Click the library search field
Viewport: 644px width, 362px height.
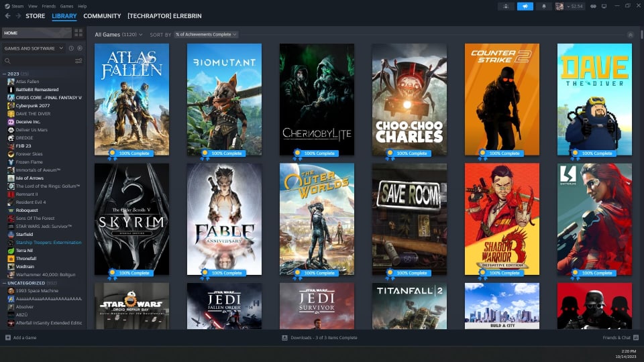tap(39, 61)
